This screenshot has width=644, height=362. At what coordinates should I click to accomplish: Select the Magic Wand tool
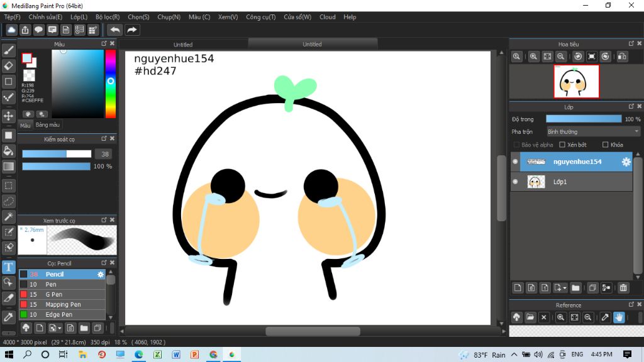9,216
